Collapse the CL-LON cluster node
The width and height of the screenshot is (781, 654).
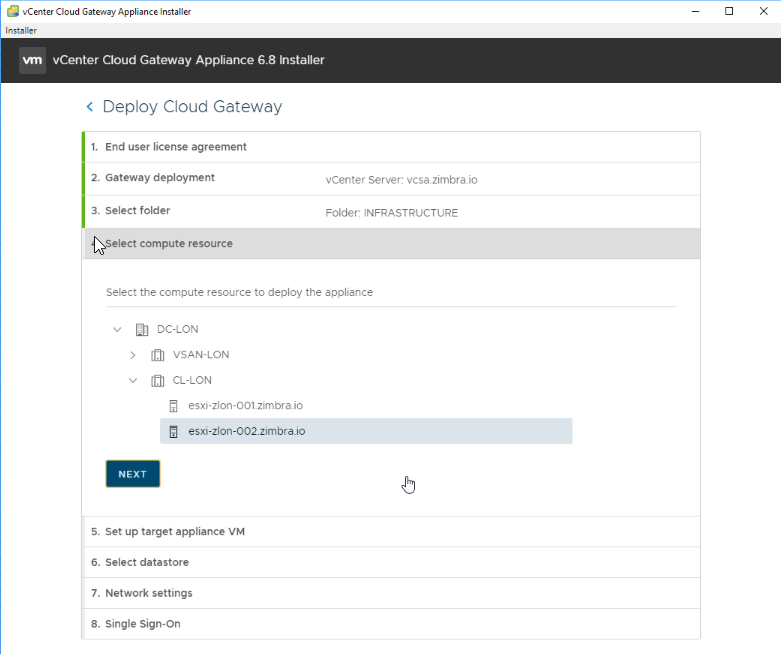tap(132, 381)
